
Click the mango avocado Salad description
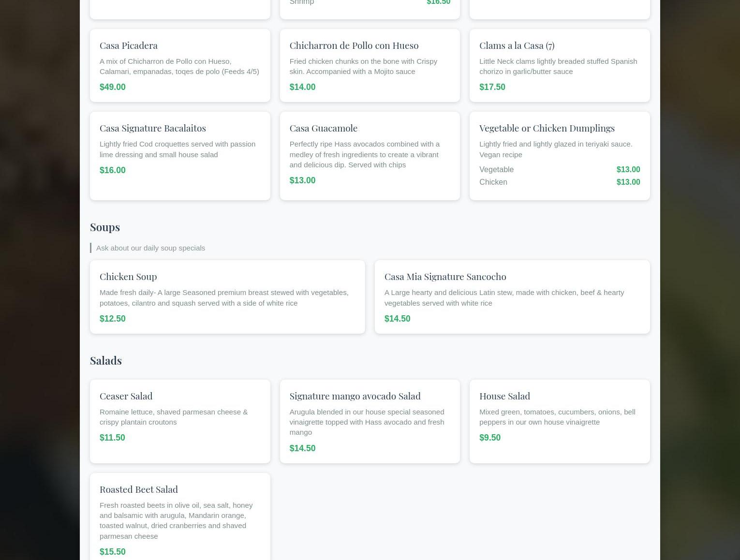click(367, 422)
